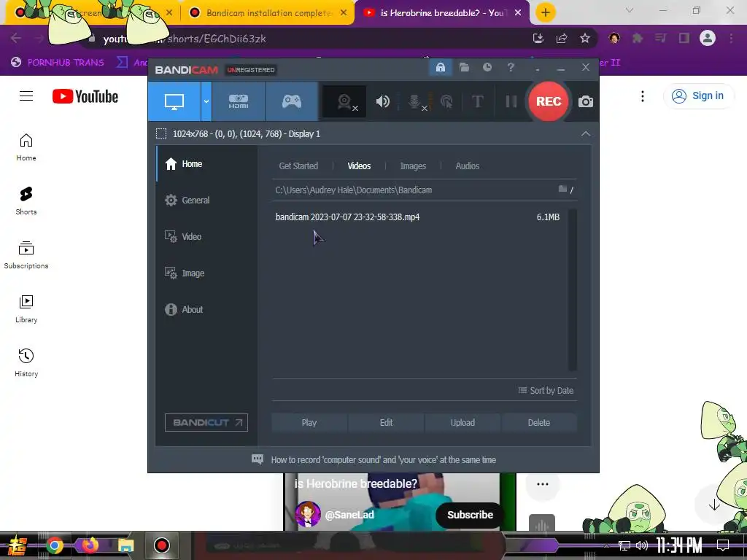The height and width of the screenshot is (560, 747).
Task: Click the Edit button in Bandicam
Action: tap(386, 422)
